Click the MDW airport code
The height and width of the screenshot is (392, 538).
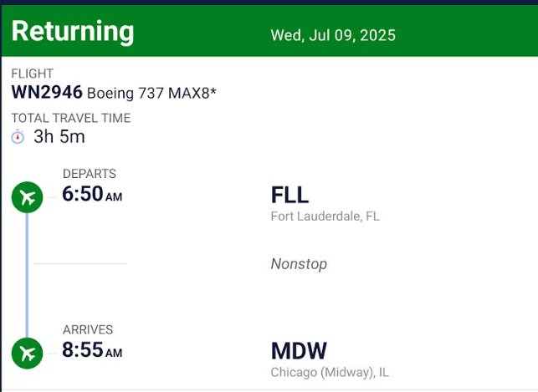point(299,351)
